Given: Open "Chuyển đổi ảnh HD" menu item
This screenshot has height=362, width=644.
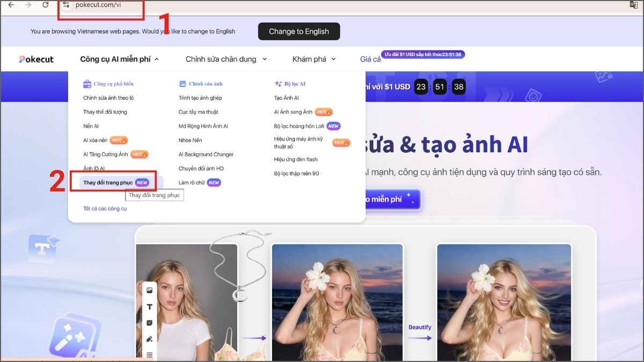Looking at the screenshot, I should [201, 168].
